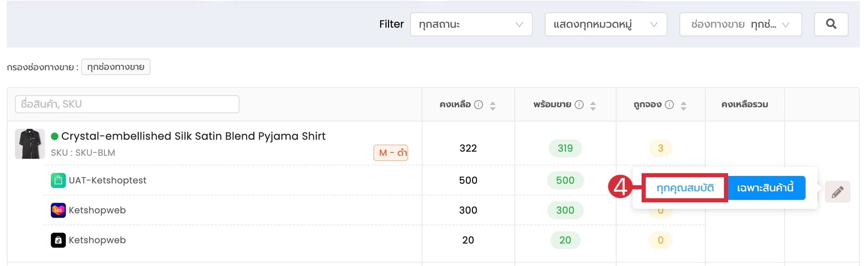Select the เฉพาะสินค้านี้ button

click(766, 188)
